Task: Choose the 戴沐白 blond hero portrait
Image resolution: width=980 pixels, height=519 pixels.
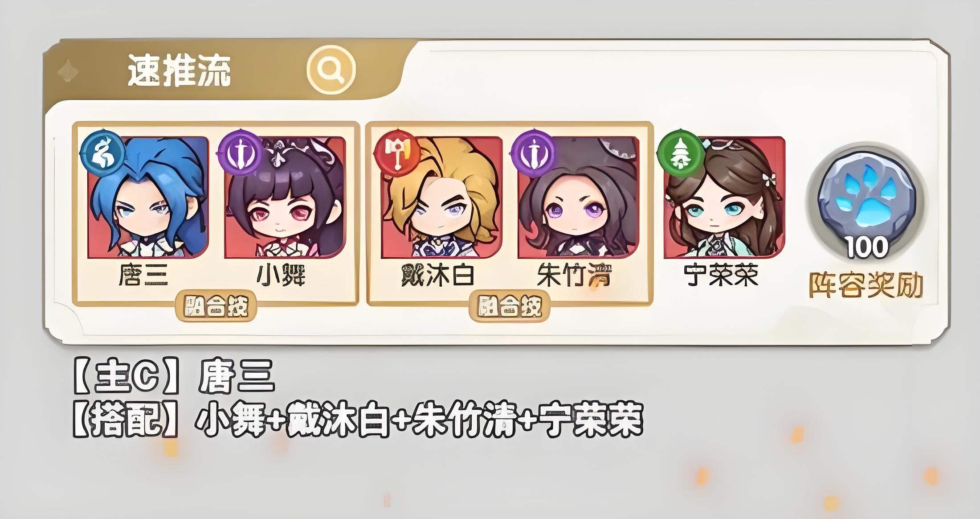Action: click(x=442, y=197)
